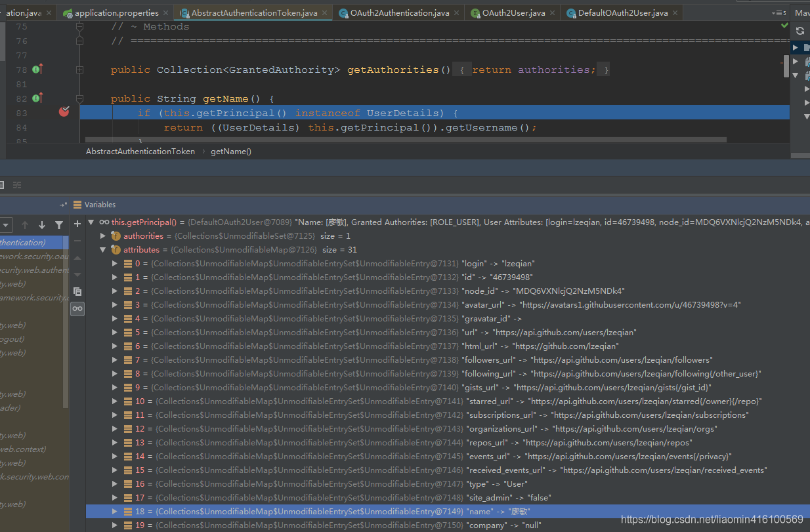Open the thread frames dropdown
Screen dimensions: 810x532
6,225
